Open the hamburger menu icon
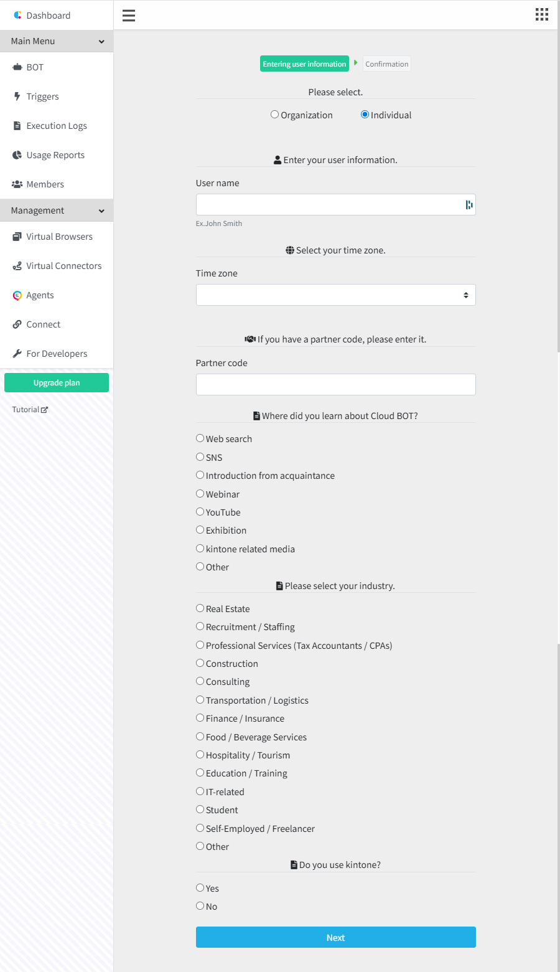Screen dimensions: 560x972 [x=129, y=16]
